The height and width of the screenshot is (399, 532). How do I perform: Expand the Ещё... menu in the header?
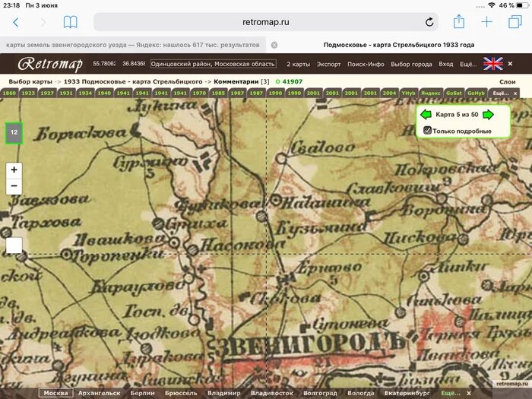pos(468,64)
